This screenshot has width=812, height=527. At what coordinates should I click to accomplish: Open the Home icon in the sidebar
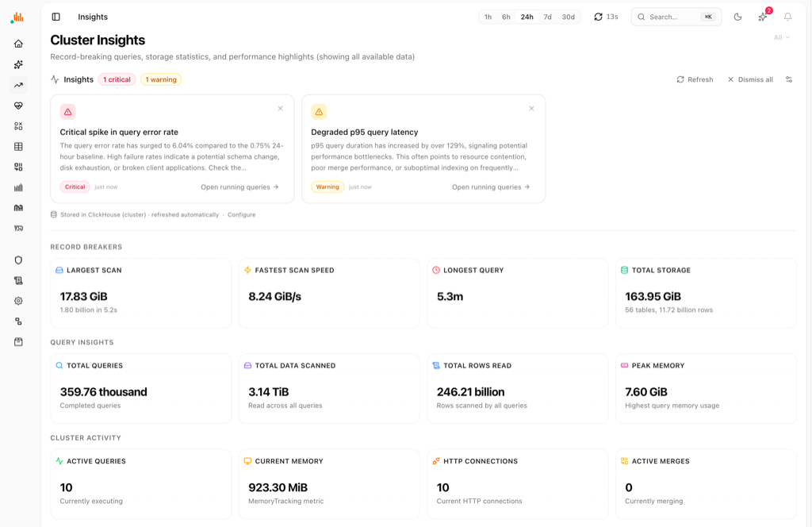18,44
